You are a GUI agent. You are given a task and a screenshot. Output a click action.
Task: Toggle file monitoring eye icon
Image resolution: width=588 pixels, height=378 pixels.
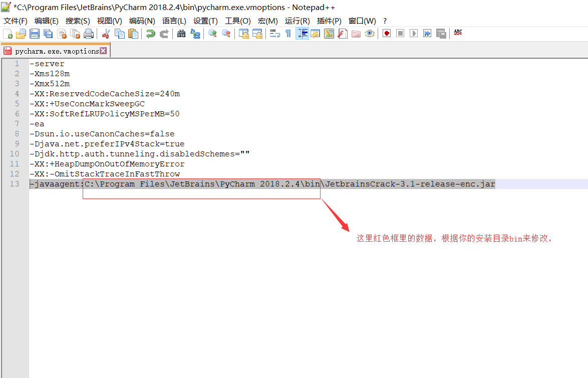(x=369, y=34)
